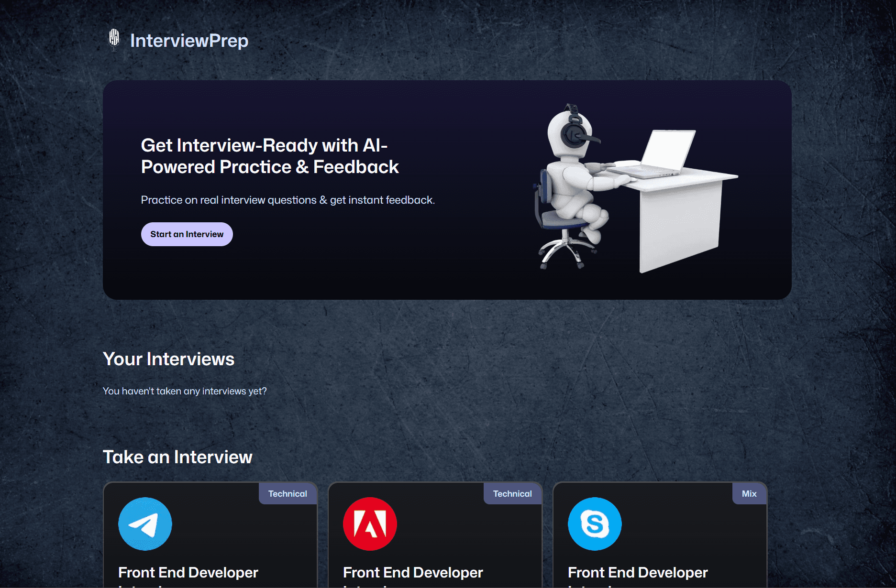The image size is (896, 588).
Task: Select the Skype icon on the third card
Action: [x=594, y=523]
